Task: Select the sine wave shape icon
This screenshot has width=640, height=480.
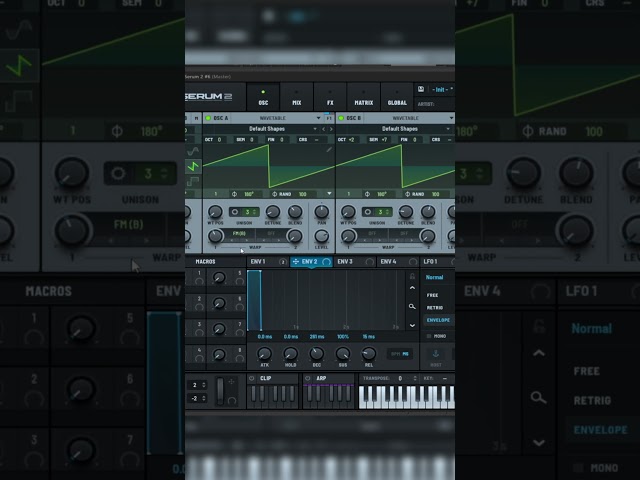Action: 193,151
